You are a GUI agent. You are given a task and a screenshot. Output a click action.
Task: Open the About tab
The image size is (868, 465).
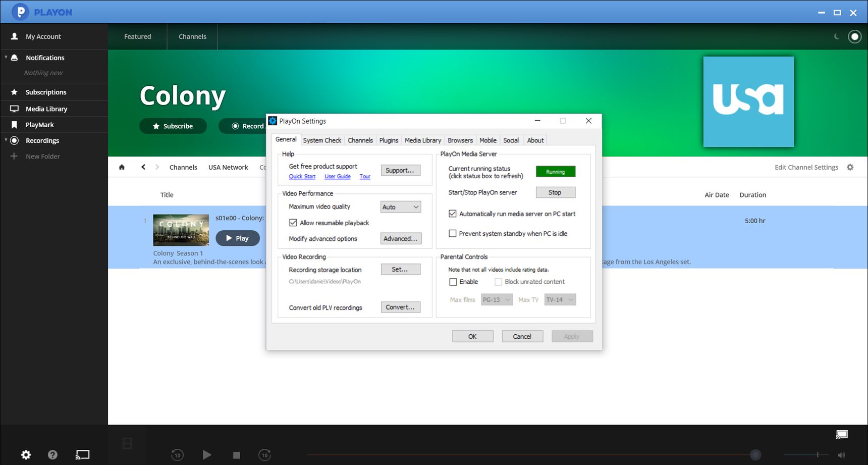[x=535, y=140]
